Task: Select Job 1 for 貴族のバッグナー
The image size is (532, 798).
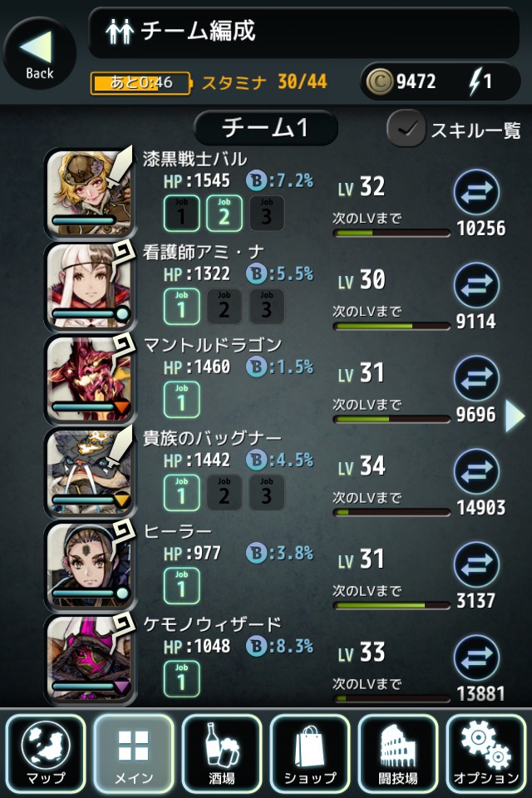Action: [181, 493]
